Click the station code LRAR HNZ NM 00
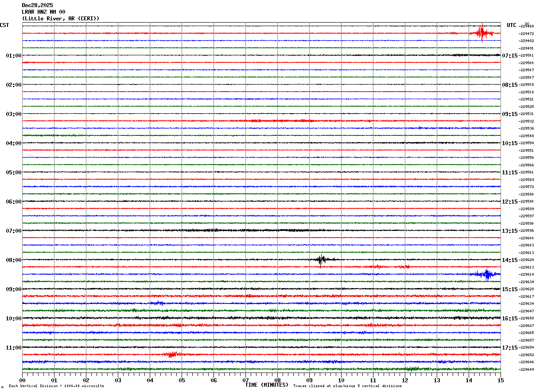Image resolution: width=536 pixels, height=392 pixels. pyautogui.click(x=44, y=12)
